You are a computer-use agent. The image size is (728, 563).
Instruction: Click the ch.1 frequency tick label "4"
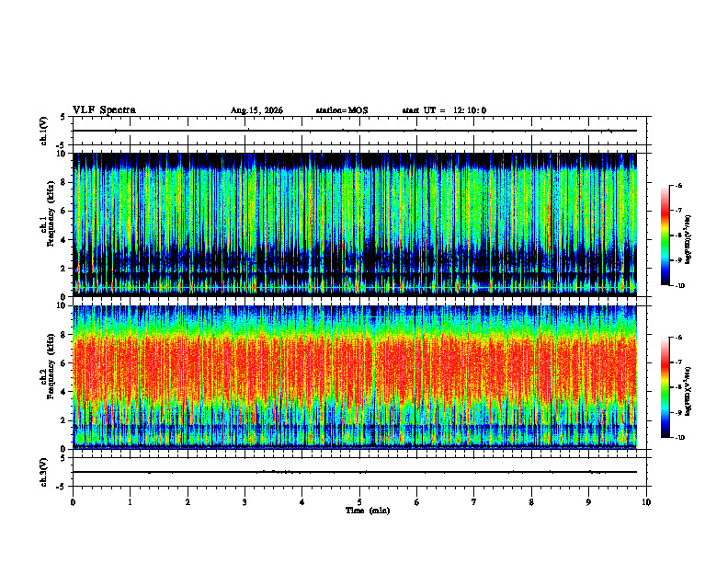[x=63, y=240]
